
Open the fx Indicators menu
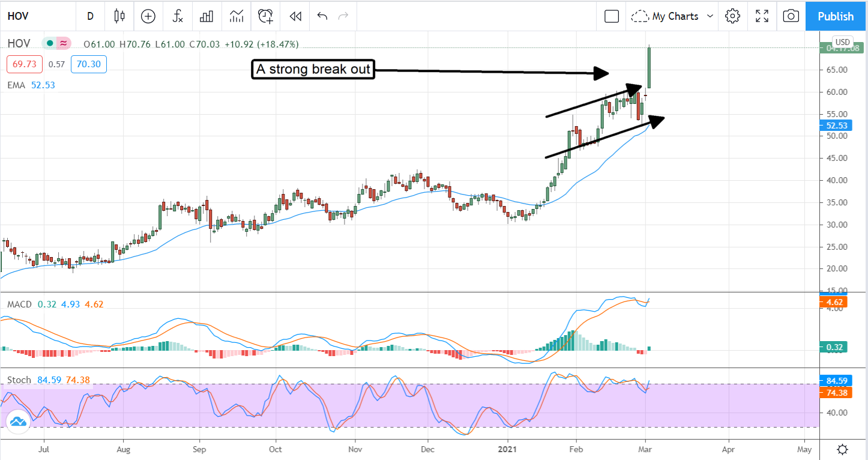click(x=178, y=16)
